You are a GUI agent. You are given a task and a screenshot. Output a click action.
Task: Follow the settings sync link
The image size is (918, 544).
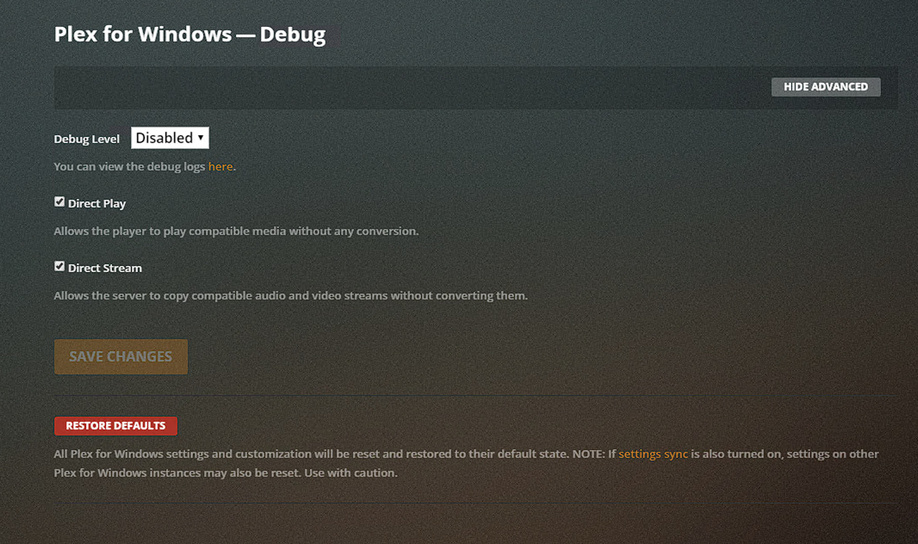[653, 454]
